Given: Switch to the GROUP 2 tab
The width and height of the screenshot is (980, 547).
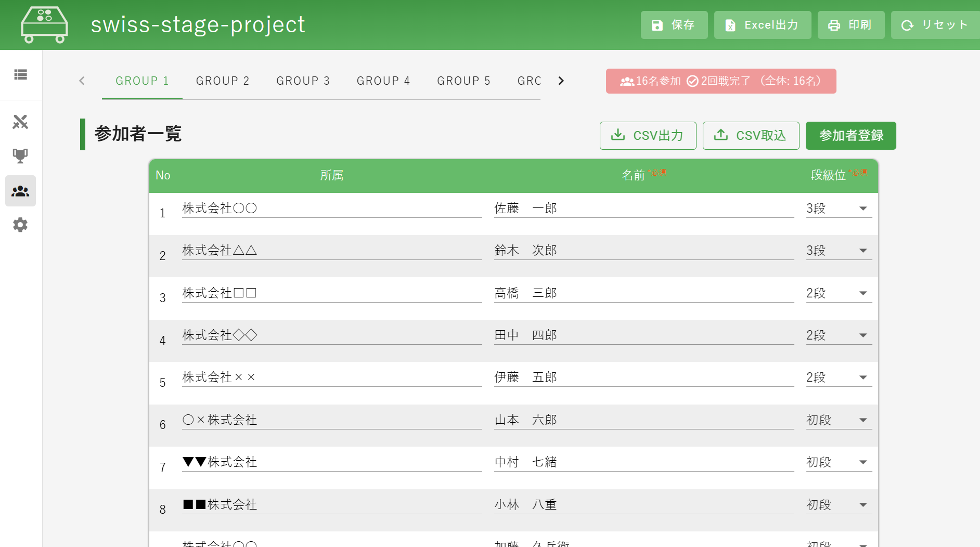Looking at the screenshot, I should pyautogui.click(x=223, y=81).
